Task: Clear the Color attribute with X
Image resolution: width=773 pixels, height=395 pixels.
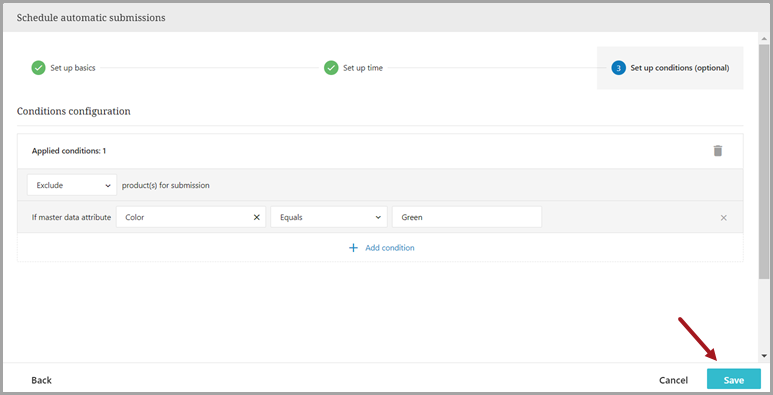Action: click(x=256, y=217)
